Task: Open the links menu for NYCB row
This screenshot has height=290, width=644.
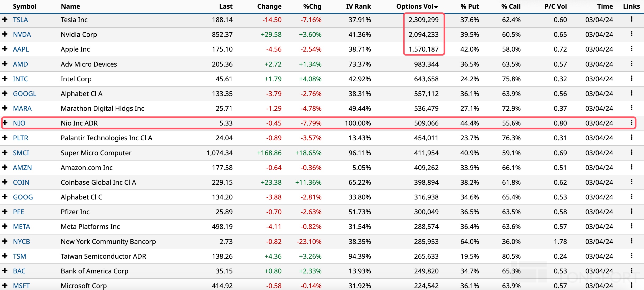Action: (631, 241)
